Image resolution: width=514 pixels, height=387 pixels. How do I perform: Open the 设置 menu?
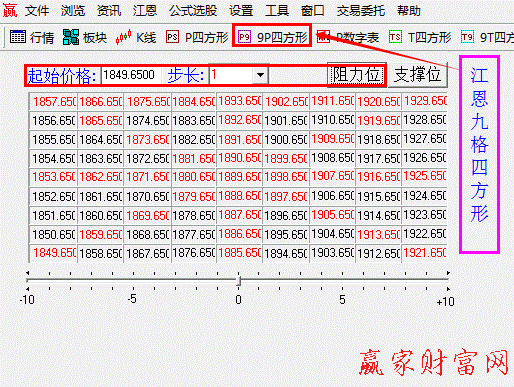241,11
